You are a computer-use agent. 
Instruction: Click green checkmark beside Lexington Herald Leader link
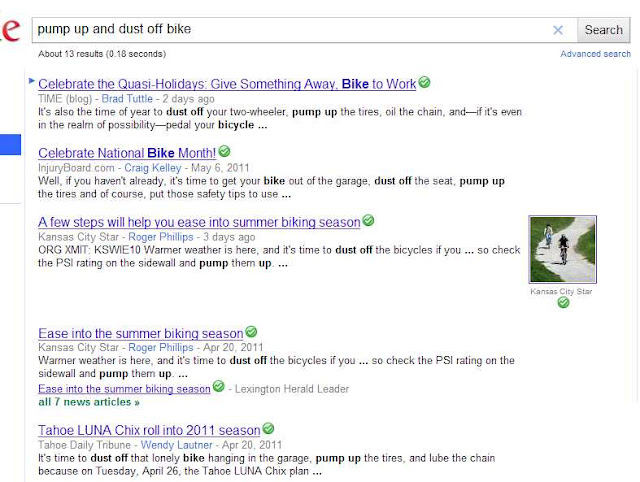coord(219,386)
